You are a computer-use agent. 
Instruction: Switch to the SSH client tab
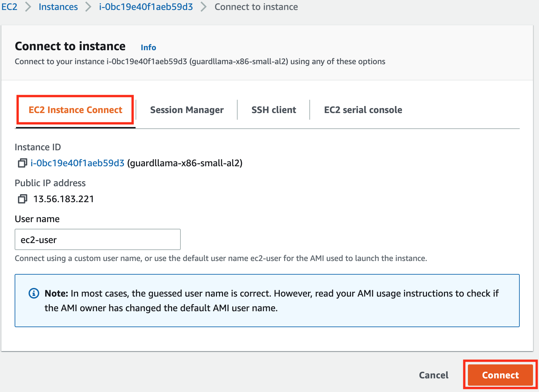tap(273, 110)
